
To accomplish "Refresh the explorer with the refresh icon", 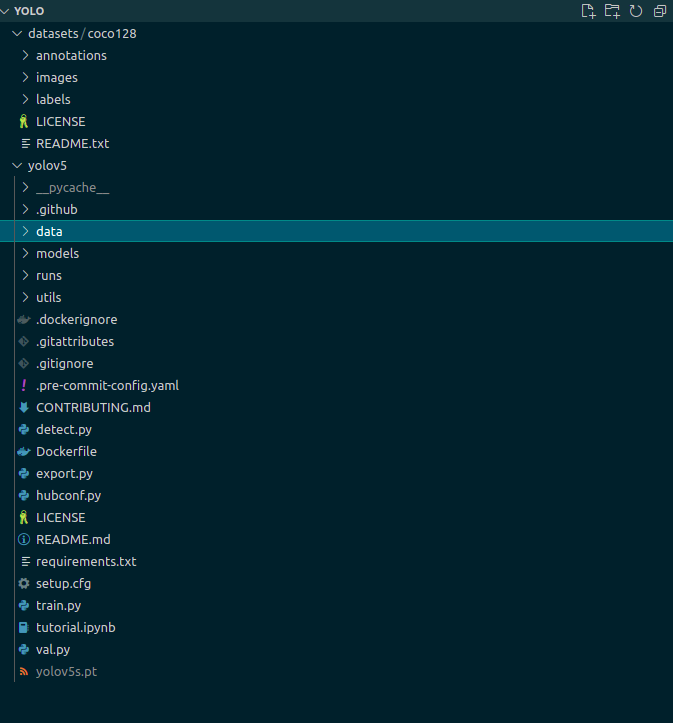I will (x=636, y=11).
